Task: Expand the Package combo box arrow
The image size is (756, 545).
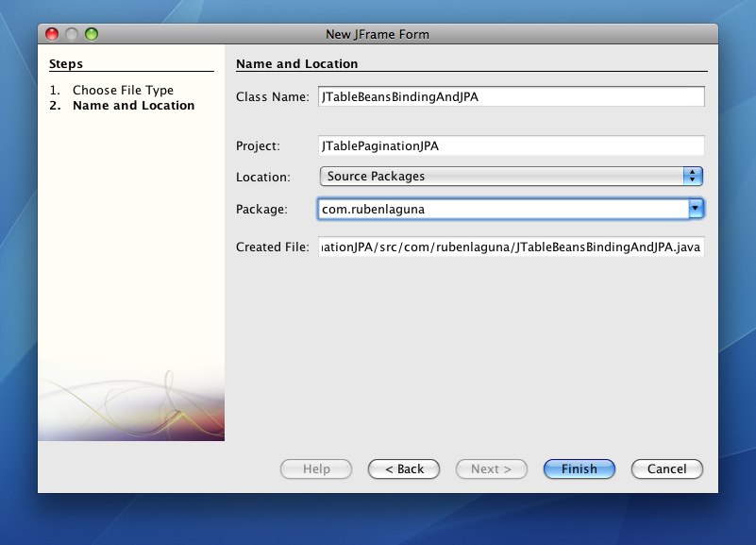Action: (696, 209)
